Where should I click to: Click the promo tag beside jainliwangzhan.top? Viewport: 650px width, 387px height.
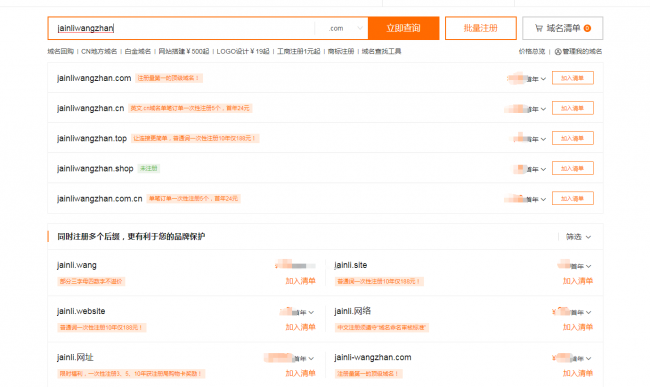(x=195, y=138)
